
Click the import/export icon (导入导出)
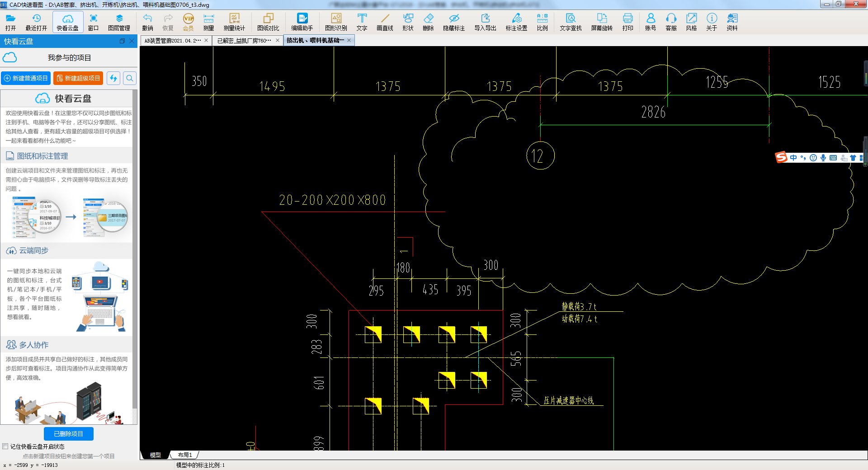485,22
